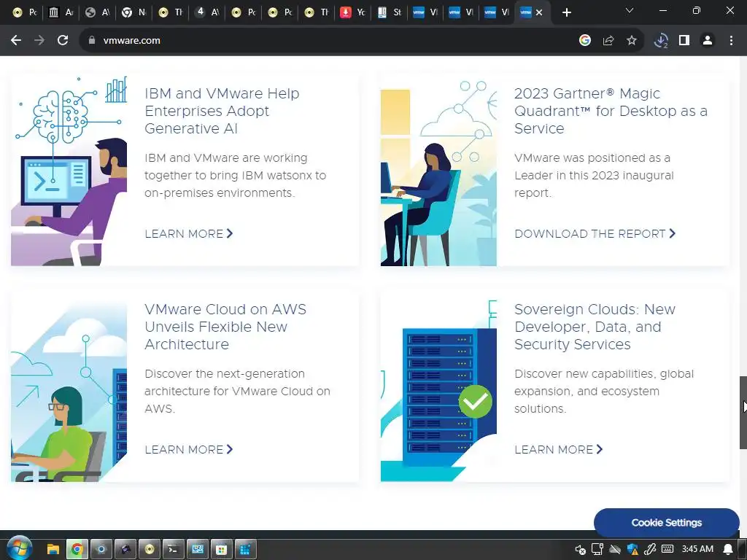The height and width of the screenshot is (560, 747).
Task: Click the AI brain and developer illustration
Action: pyautogui.click(x=69, y=170)
